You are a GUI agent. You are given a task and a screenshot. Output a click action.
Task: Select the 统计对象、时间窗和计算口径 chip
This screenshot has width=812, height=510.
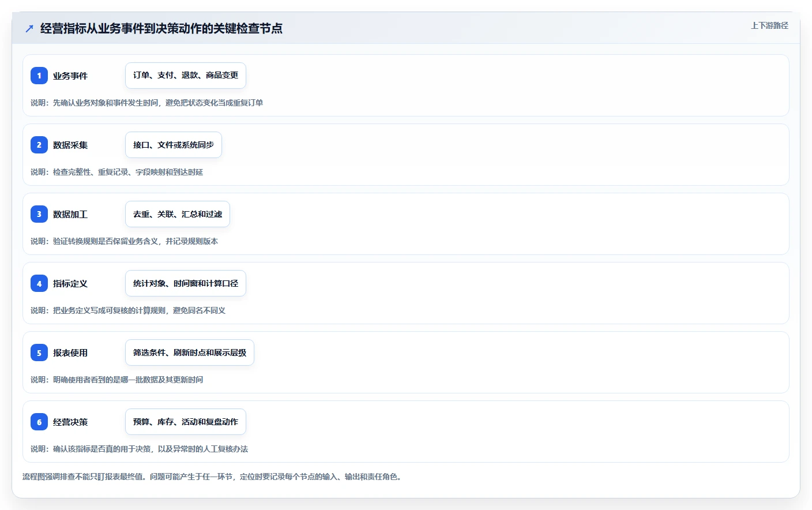(x=186, y=283)
